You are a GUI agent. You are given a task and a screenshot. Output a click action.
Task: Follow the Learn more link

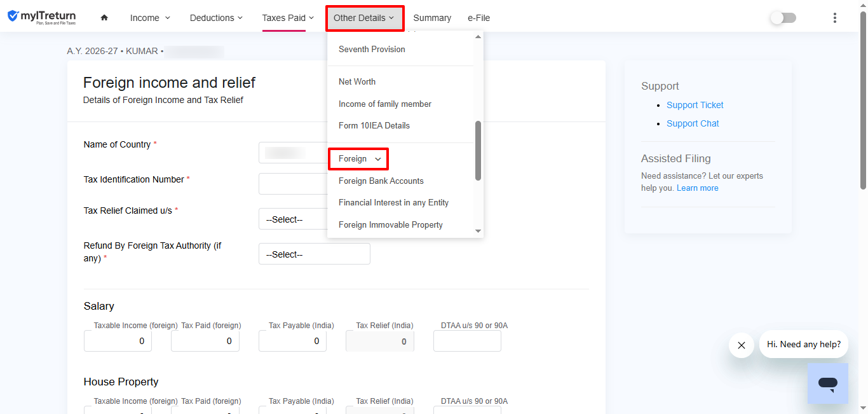[698, 188]
